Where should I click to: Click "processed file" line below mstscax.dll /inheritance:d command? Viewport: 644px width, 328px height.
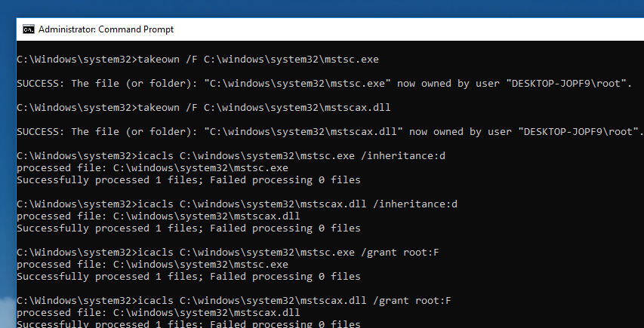click(159, 216)
